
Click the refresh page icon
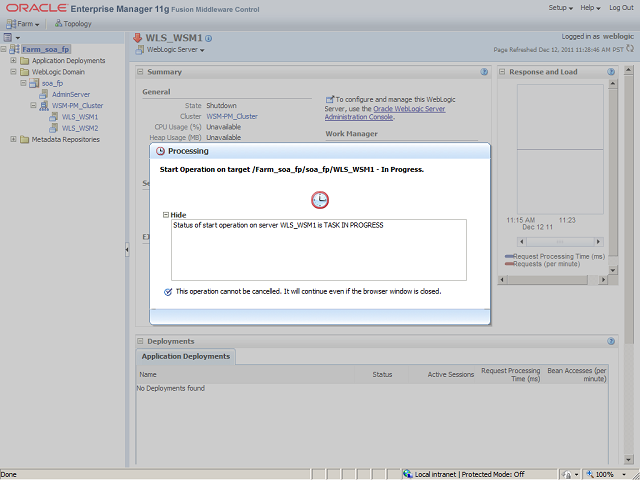click(x=631, y=48)
